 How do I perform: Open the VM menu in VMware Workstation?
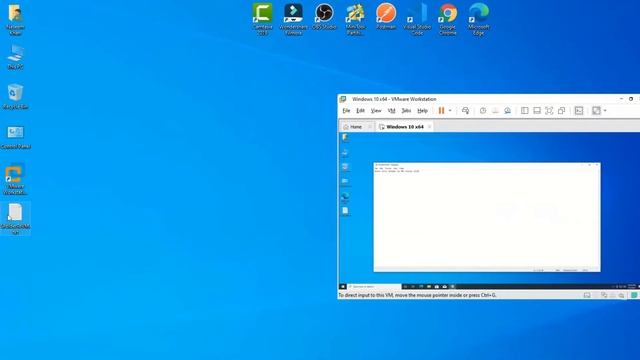[x=391, y=111]
